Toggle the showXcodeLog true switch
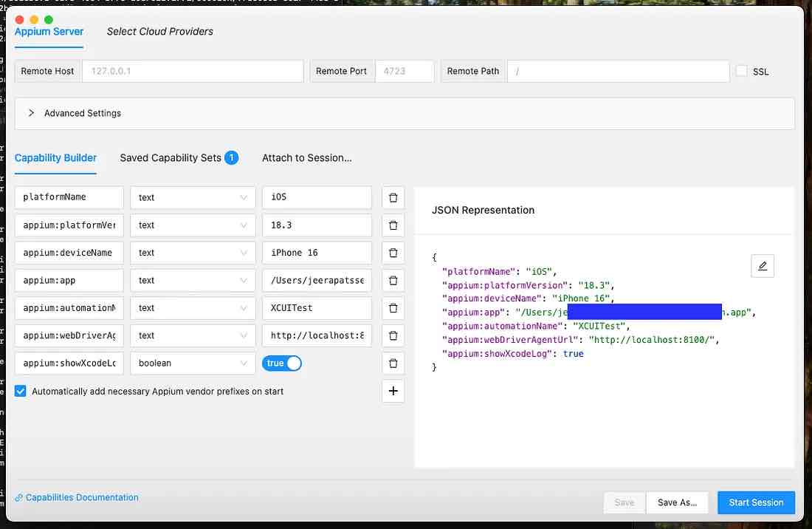 (282, 364)
